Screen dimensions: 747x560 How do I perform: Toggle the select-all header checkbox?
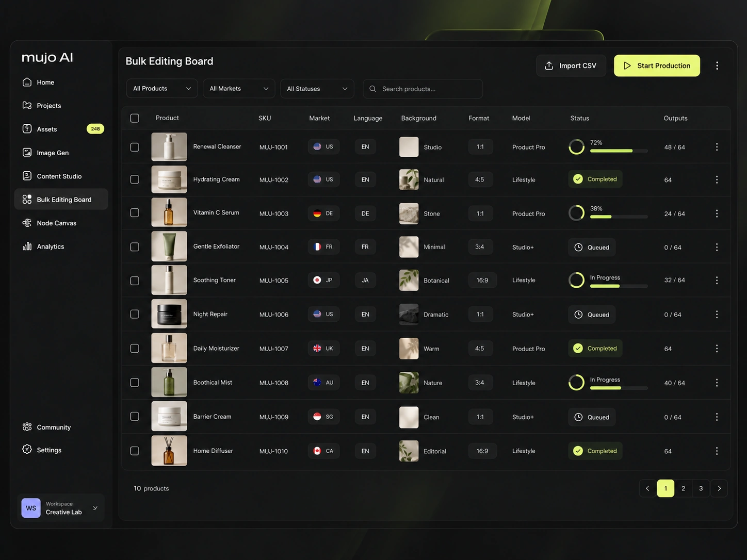135,118
